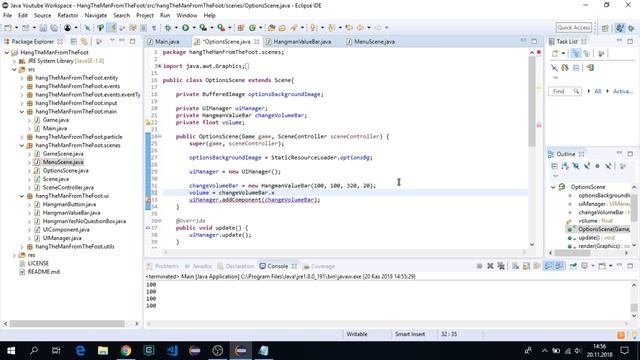Click the Coverage run icon in toolbar

pyautogui.click(x=203, y=28)
